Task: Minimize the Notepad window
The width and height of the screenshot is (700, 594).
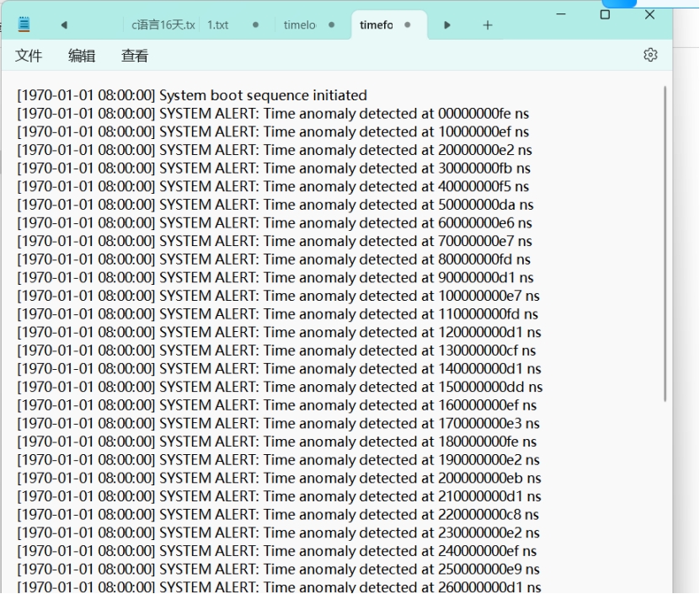Action: click(x=562, y=14)
